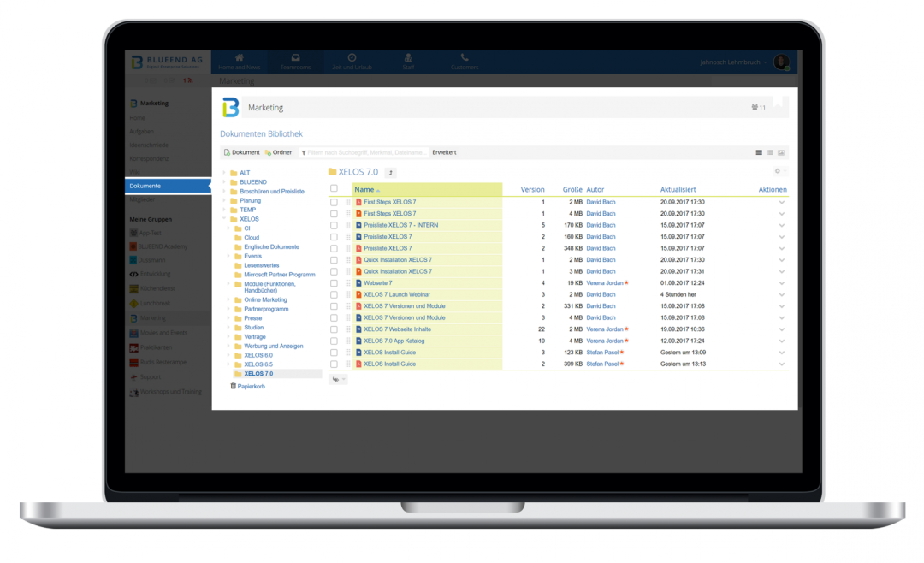Click the Word icon of Webseite 7
This screenshot has height=563, width=924.
358,283
